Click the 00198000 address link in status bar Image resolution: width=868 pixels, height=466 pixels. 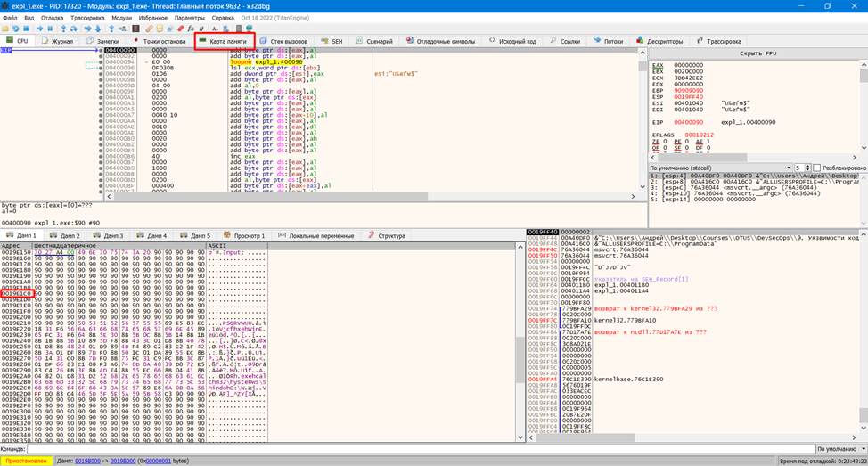pos(87,461)
